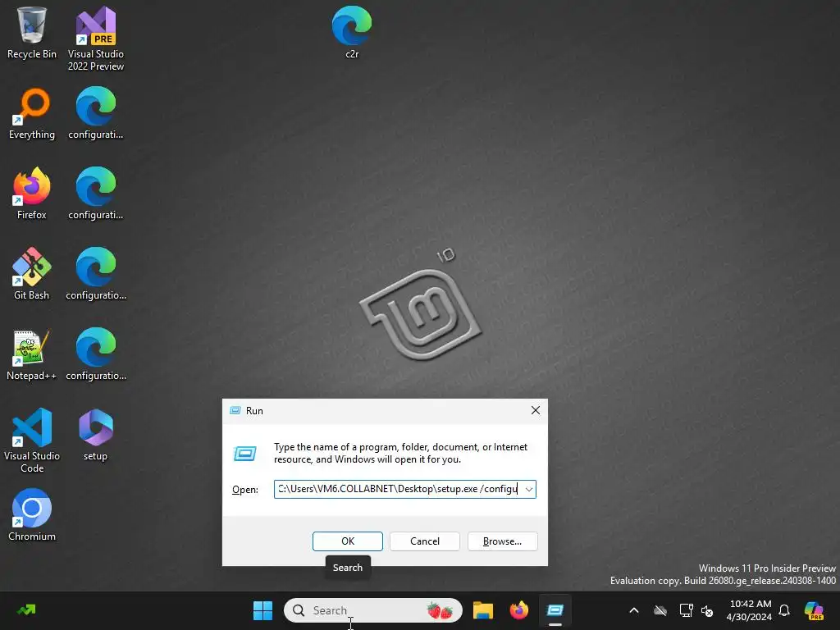This screenshot has width=840, height=630.
Task: Close the Run dialog window
Action: [x=535, y=410]
